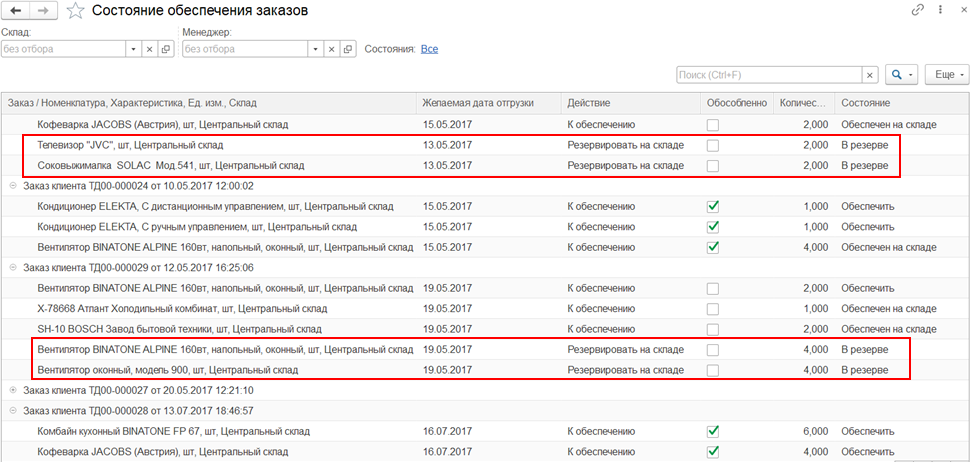Open the Склад selection form icon
The image size is (974, 464).
(x=166, y=48)
